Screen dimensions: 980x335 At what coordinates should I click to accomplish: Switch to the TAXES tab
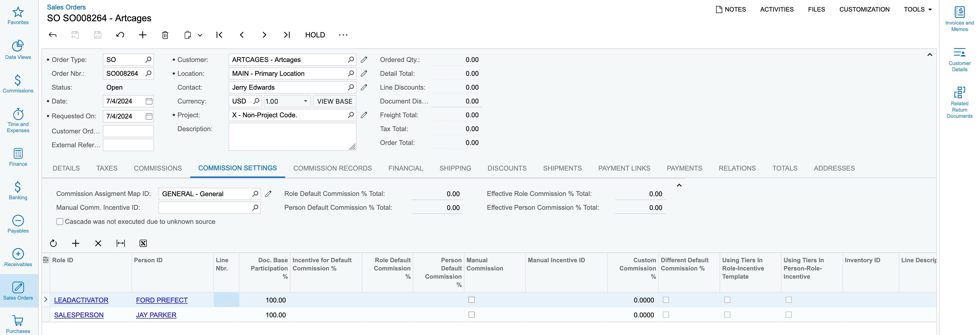(x=107, y=169)
